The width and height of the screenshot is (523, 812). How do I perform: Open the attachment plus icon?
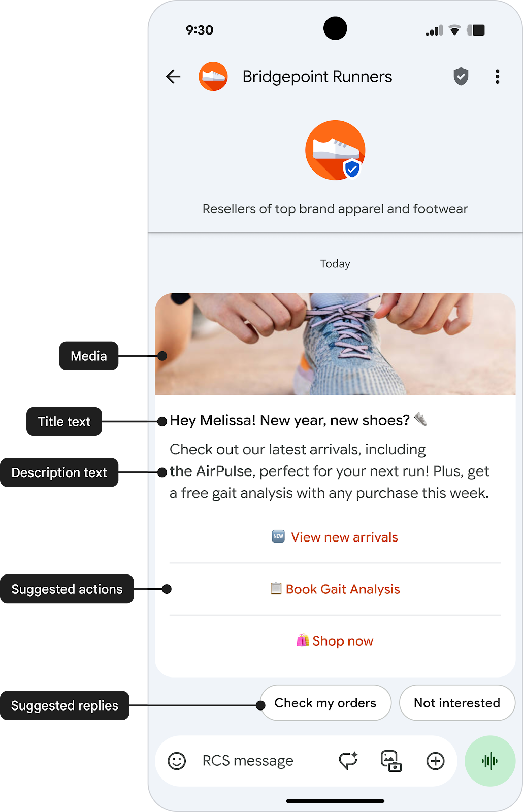click(435, 761)
